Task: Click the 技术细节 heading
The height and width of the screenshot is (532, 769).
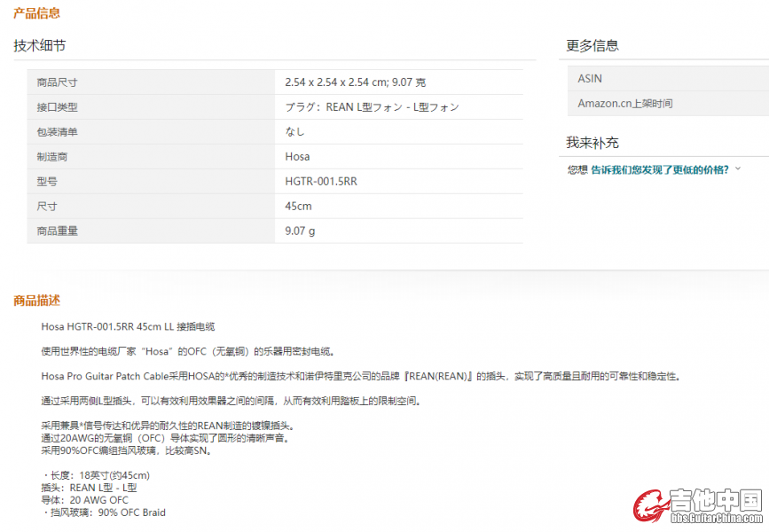Action: (x=39, y=46)
